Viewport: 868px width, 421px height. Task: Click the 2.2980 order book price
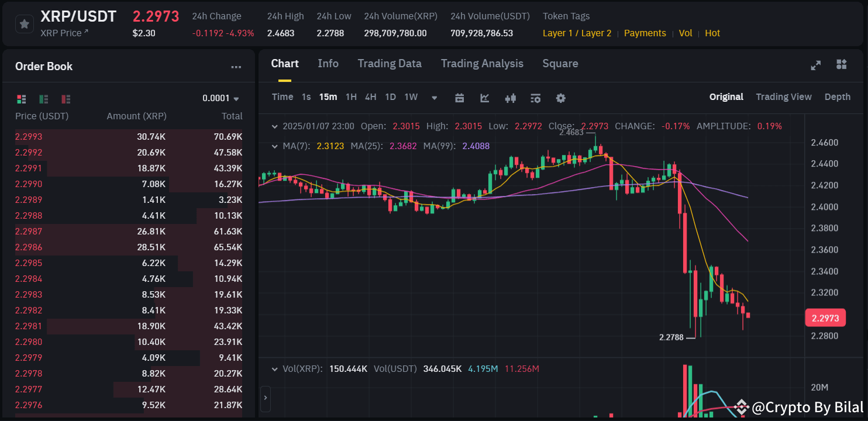point(29,342)
